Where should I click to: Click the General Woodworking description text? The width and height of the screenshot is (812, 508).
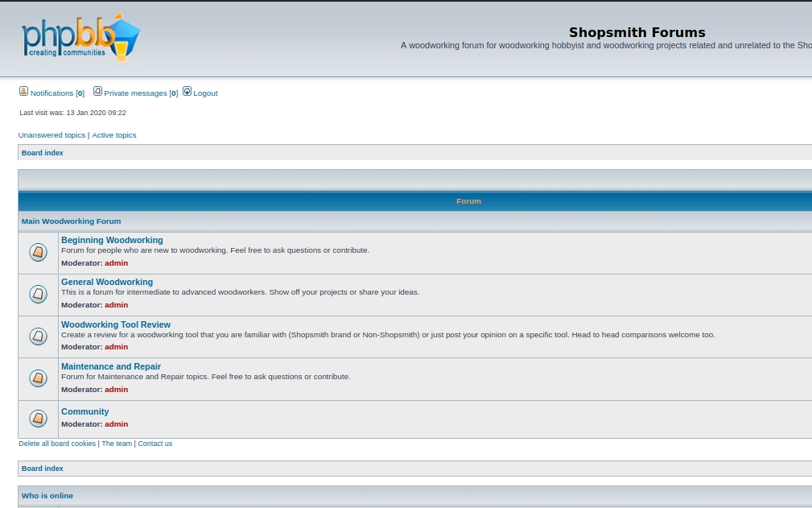(241, 292)
